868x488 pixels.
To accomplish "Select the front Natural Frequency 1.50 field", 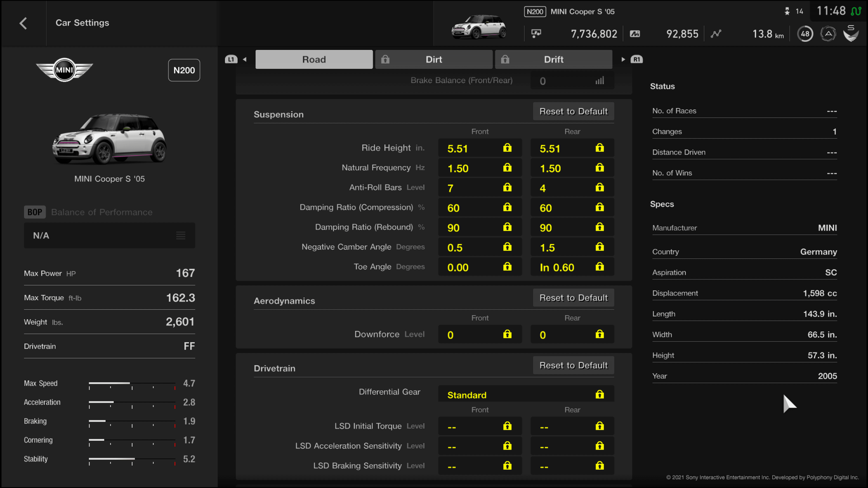I will click(480, 168).
